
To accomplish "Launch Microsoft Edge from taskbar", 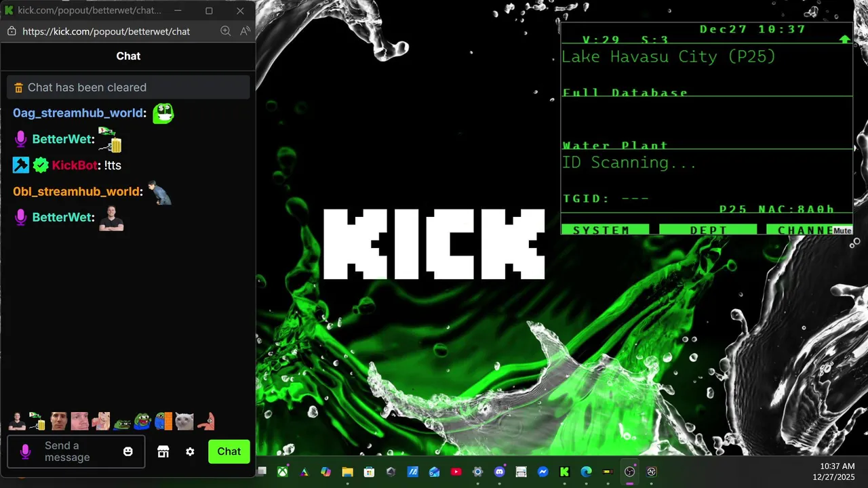I will click(586, 472).
